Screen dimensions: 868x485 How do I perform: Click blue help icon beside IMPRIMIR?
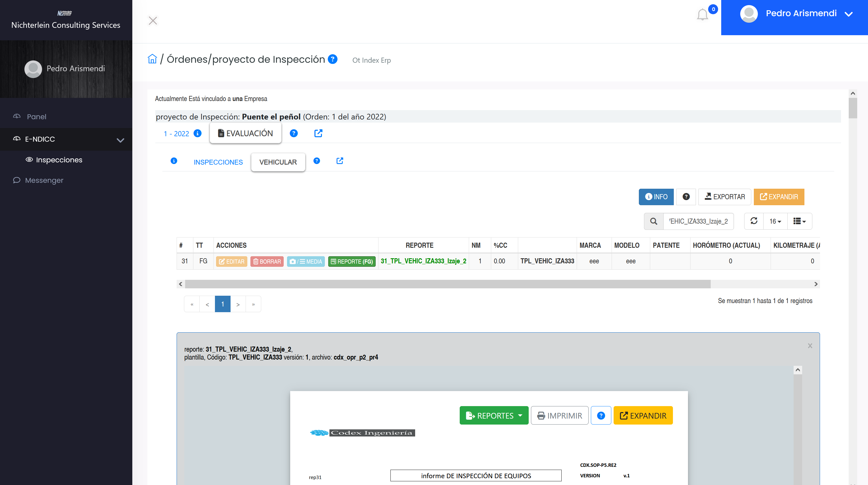pyautogui.click(x=601, y=415)
